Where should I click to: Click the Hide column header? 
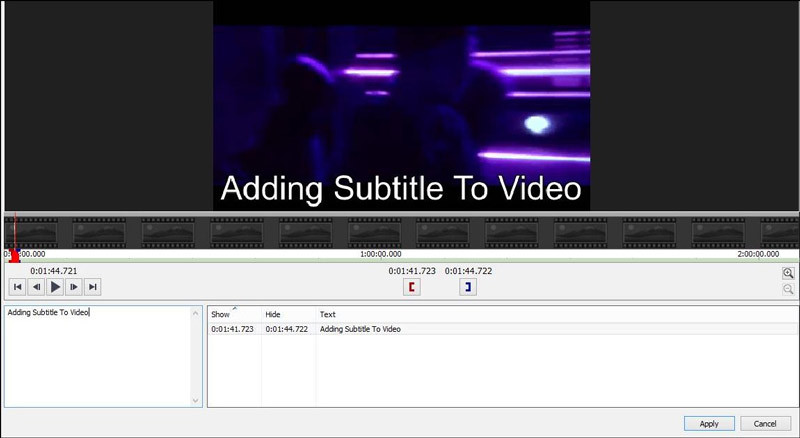[x=273, y=314]
